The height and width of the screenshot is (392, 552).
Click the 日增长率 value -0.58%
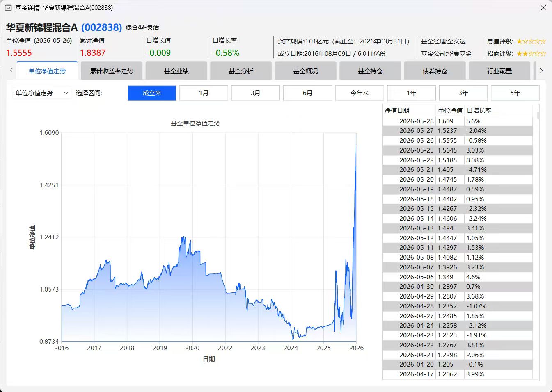(226, 53)
